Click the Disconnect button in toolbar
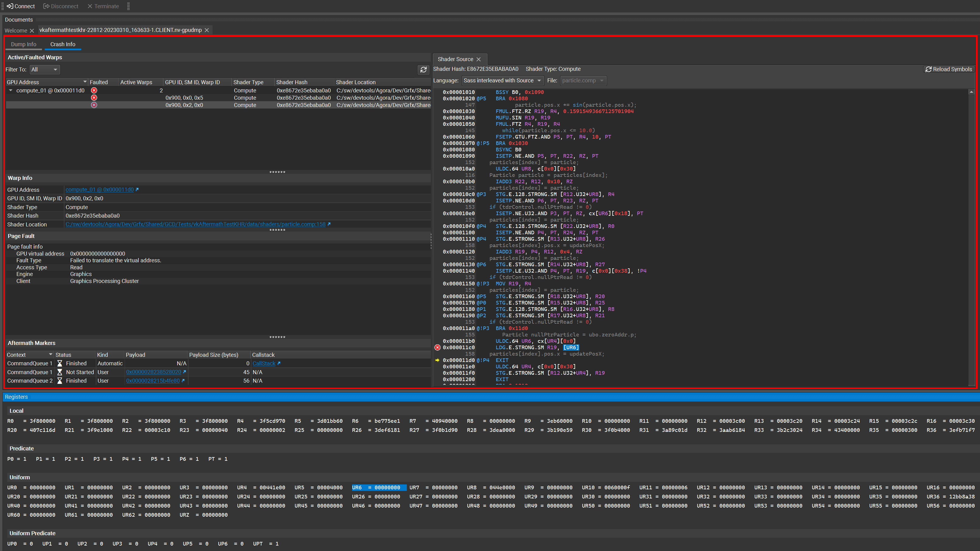The width and height of the screenshot is (980, 551). (x=61, y=6)
